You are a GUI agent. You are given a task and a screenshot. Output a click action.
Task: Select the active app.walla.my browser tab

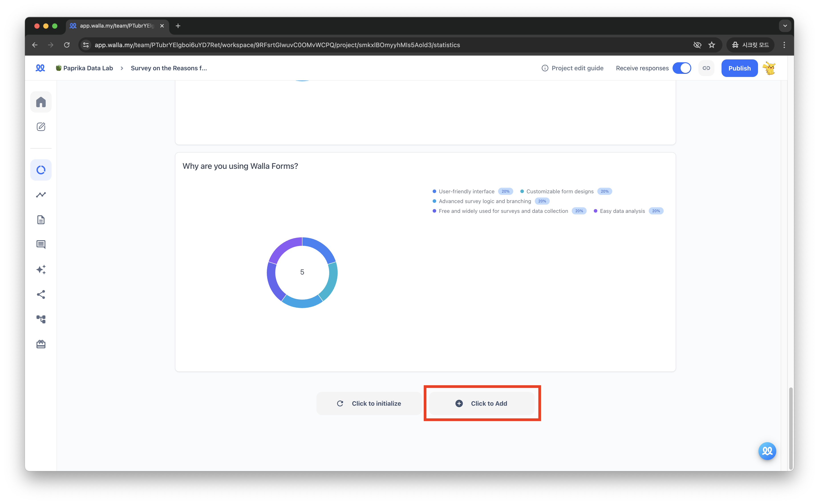[117, 26]
